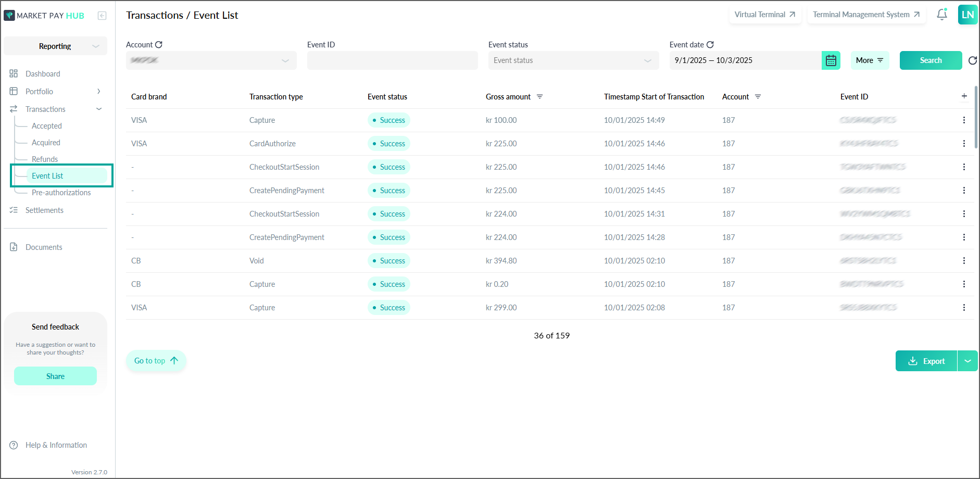
Task: Open the LN user avatar menu
Action: click(968, 15)
